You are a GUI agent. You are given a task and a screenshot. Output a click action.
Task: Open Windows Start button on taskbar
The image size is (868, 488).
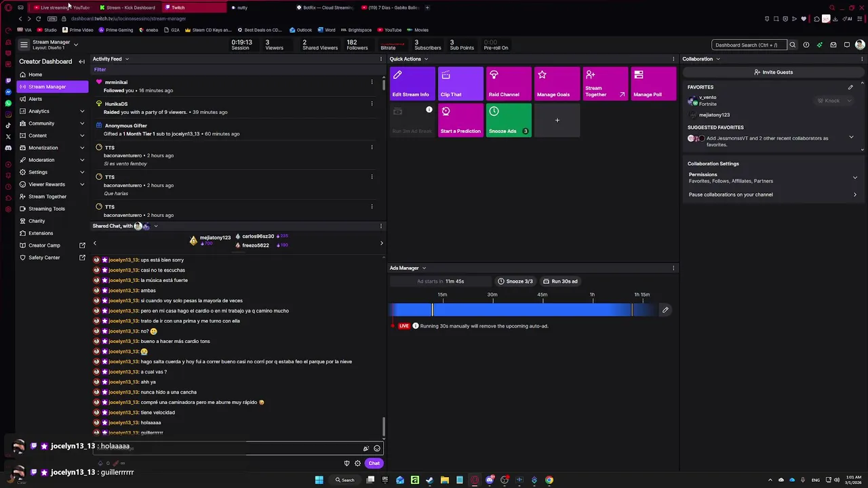point(319,480)
